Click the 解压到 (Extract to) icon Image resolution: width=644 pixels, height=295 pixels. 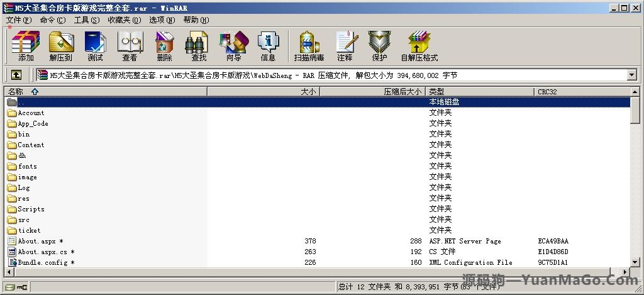[61, 46]
